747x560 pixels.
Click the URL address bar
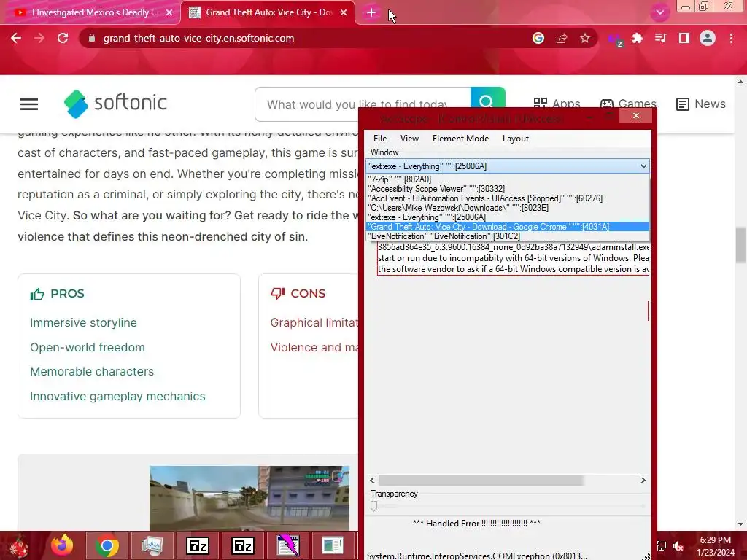pos(305,38)
